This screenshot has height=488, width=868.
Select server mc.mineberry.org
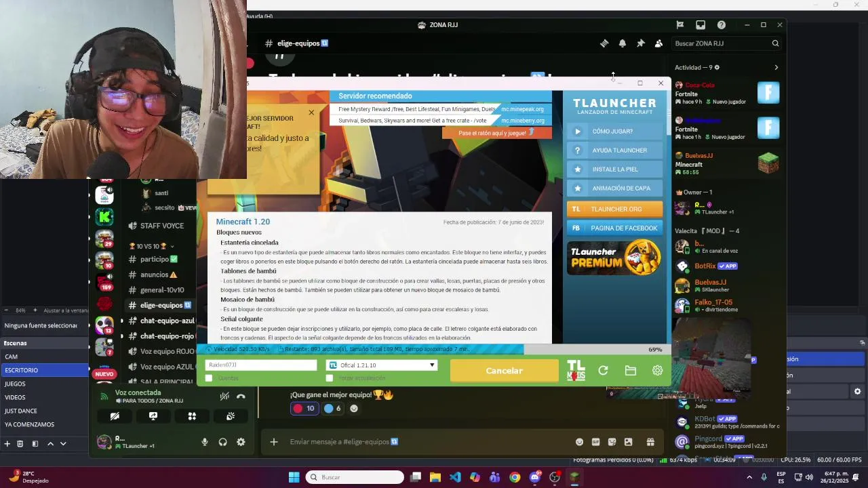522,121
